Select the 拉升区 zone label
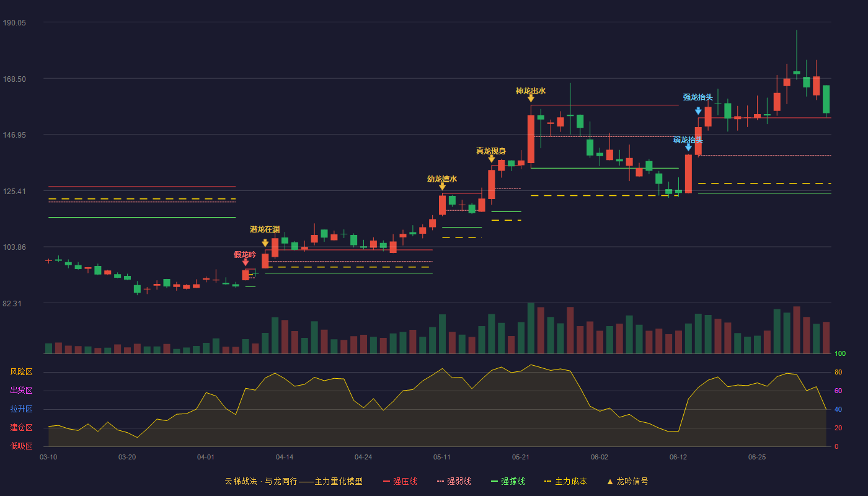 tap(21, 409)
